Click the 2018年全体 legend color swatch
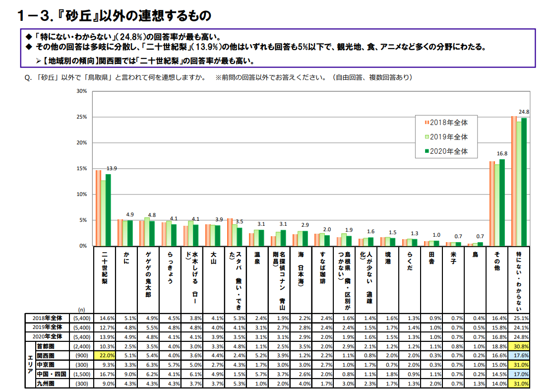The width and height of the screenshot is (554, 392). [x=427, y=122]
